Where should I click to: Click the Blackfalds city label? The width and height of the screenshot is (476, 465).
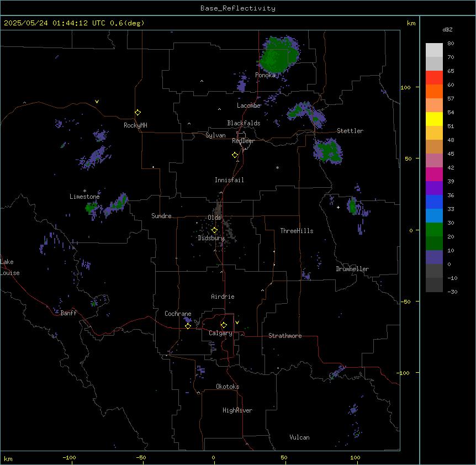(x=244, y=123)
